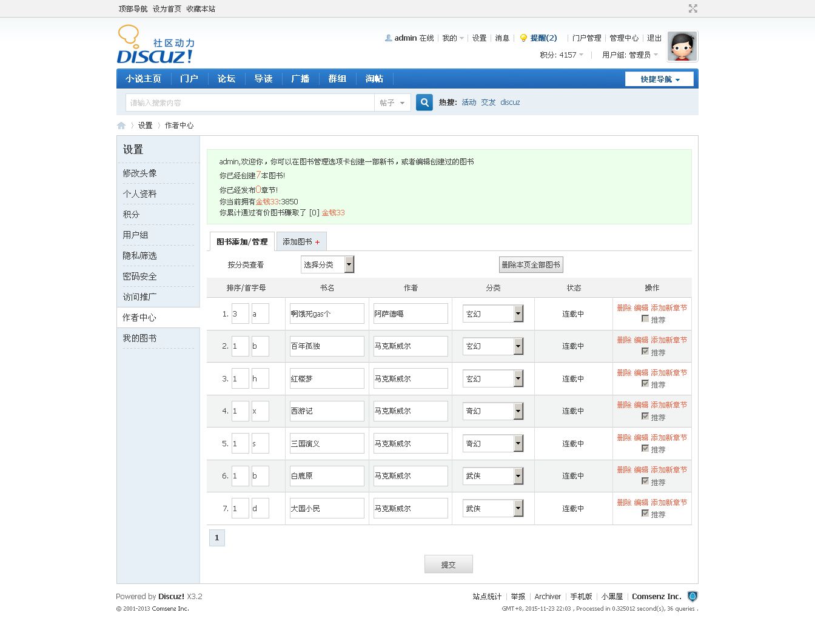Select 我的图书 in the settings sidebar
The image size is (815, 644).
139,338
